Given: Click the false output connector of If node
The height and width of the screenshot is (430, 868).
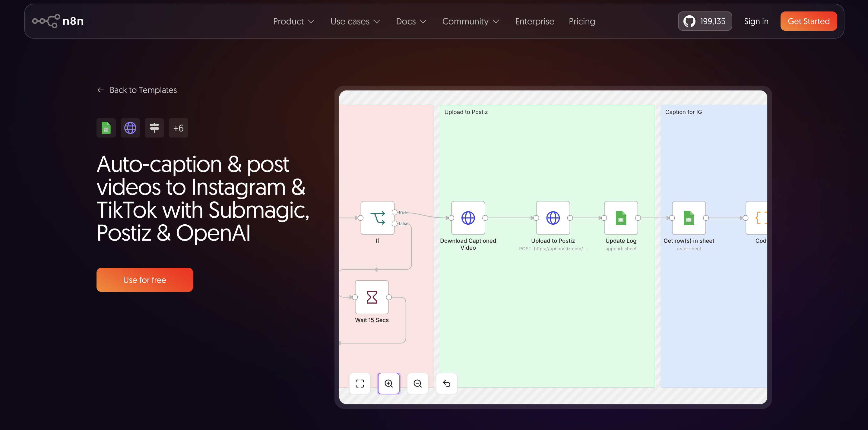Looking at the screenshot, I should 394,223.
